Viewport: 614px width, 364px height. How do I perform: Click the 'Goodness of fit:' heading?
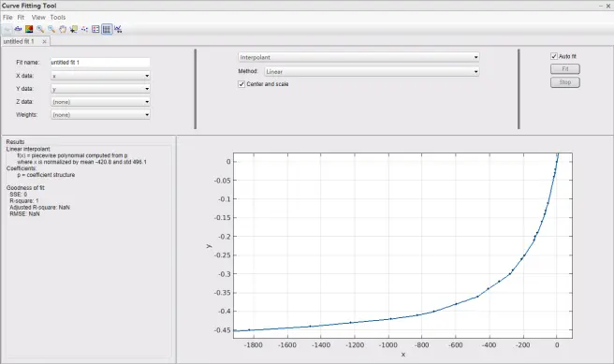click(x=25, y=188)
